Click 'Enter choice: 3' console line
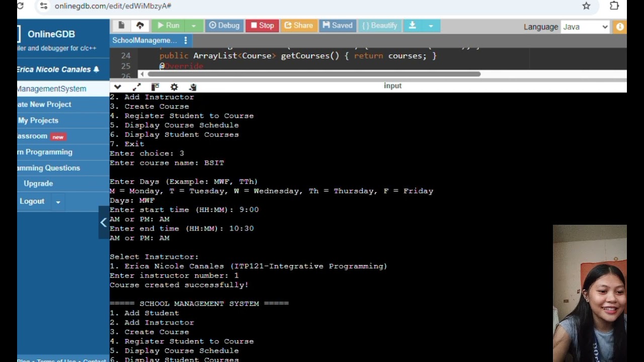This screenshot has width=644, height=362. point(147,153)
